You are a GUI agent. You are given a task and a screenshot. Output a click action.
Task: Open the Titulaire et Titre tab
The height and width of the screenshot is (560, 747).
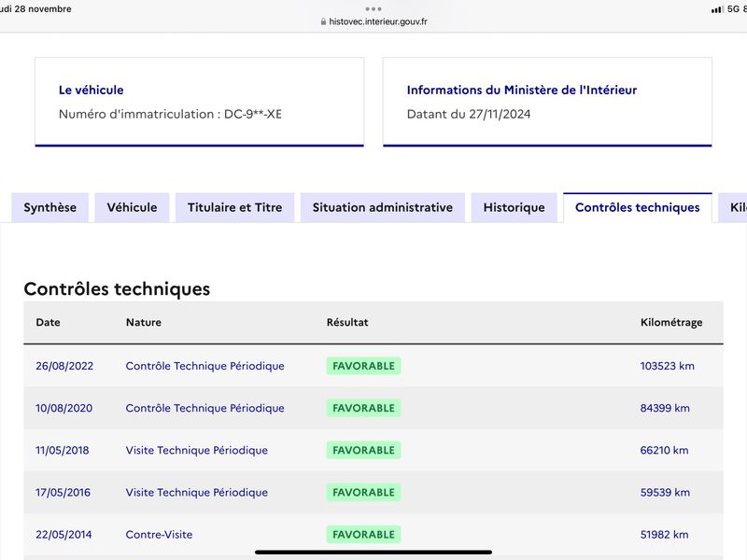pyautogui.click(x=235, y=207)
